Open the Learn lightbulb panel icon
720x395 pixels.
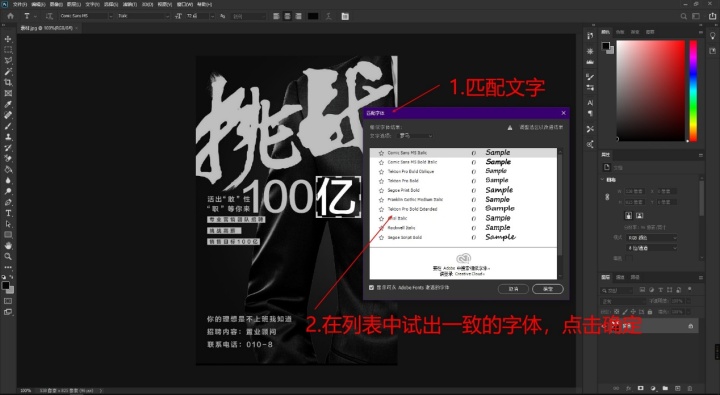[x=713, y=36]
